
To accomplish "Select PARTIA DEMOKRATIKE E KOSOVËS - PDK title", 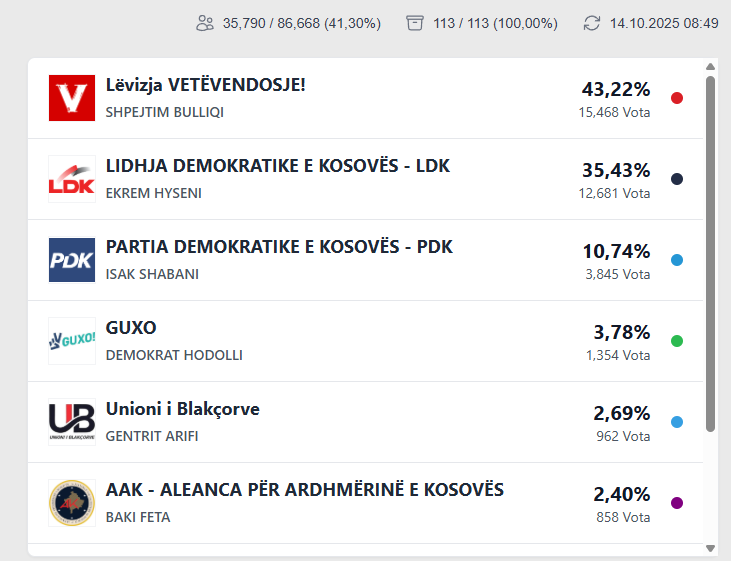I will 279,247.
